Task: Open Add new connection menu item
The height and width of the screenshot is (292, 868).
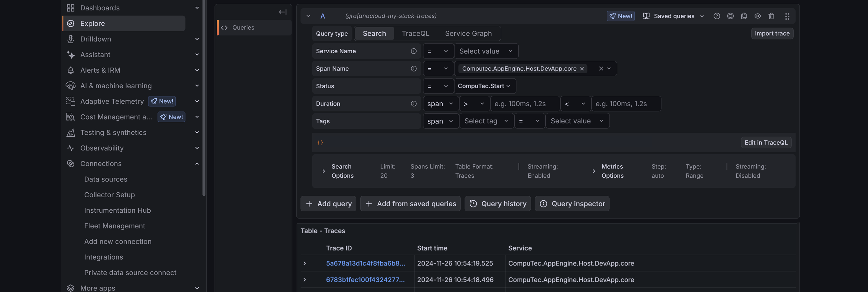Action: point(118,241)
